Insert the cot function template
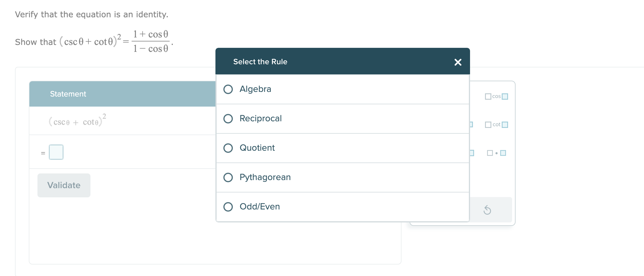644x276 pixels. [496, 125]
